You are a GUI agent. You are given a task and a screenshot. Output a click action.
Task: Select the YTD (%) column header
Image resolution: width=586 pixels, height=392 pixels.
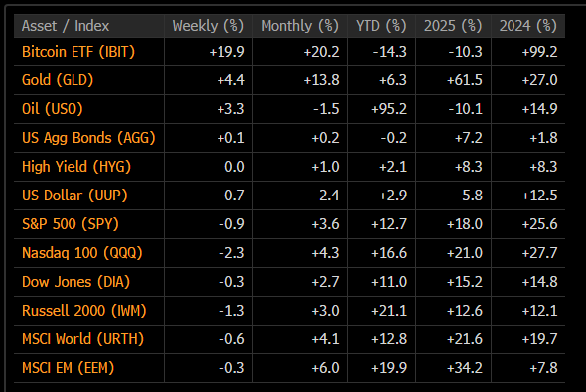point(380,26)
